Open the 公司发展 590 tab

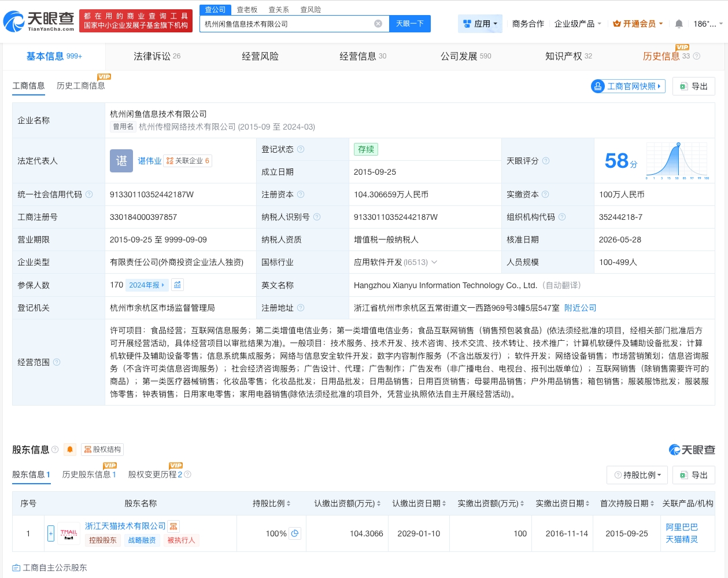tap(465, 56)
